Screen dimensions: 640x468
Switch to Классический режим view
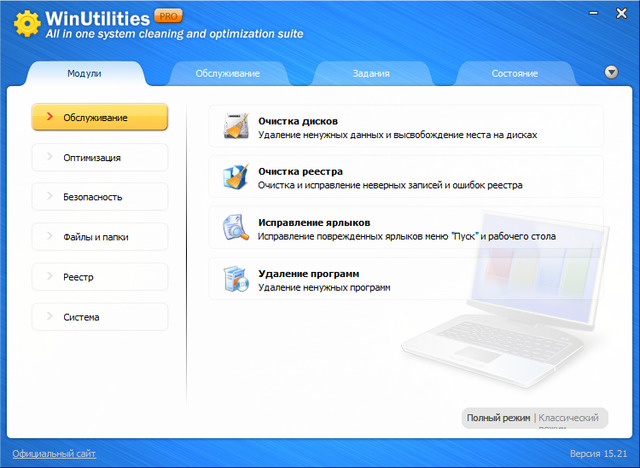[x=568, y=417]
